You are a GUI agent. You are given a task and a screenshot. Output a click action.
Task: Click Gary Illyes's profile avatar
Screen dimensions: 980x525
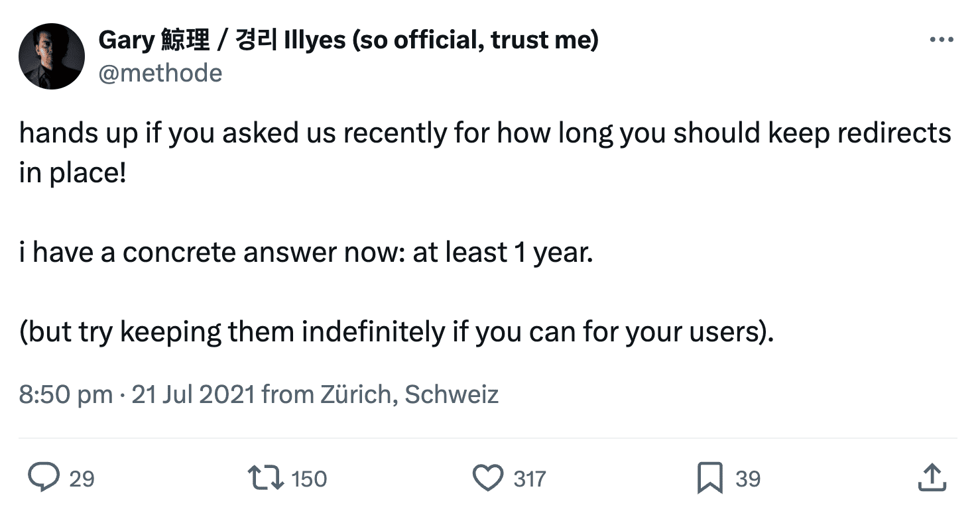point(52,56)
